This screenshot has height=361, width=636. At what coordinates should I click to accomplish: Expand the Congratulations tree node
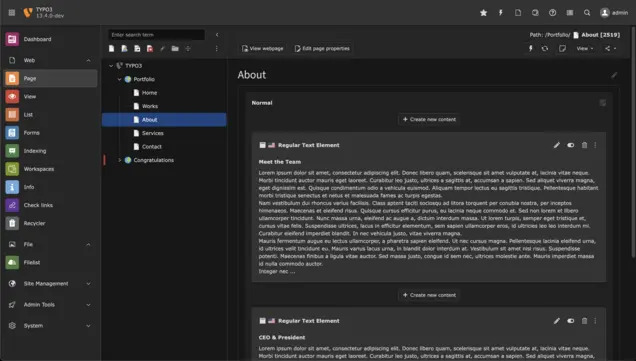(120, 160)
